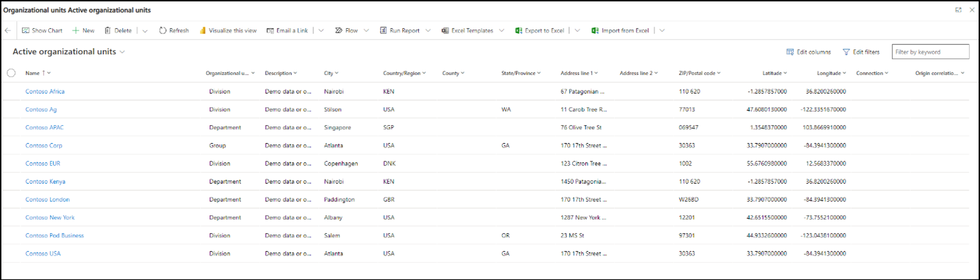Open the ZIP/Postal code column menu

pyautogui.click(x=700, y=73)
